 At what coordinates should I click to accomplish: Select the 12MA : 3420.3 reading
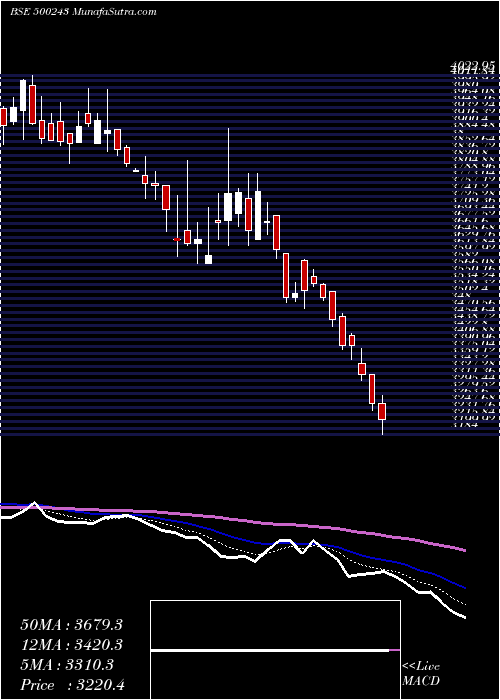71,645
